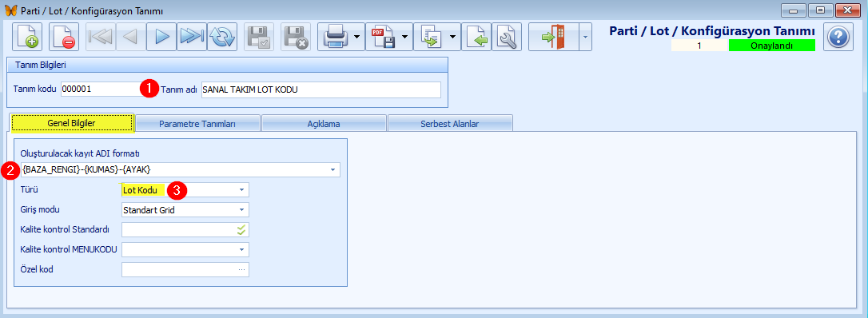
Task: Go to the next record arrow
Action: [x=161, y=37]
